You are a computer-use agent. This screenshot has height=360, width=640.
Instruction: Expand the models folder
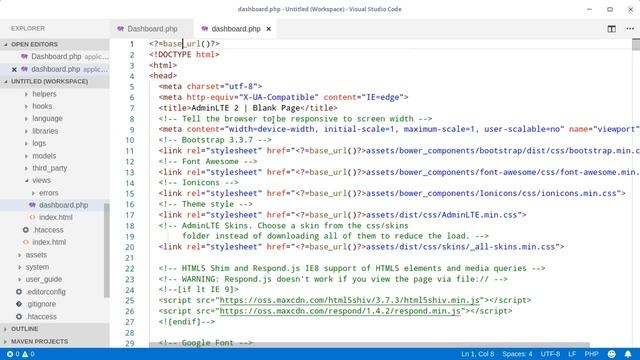(44, 156)
